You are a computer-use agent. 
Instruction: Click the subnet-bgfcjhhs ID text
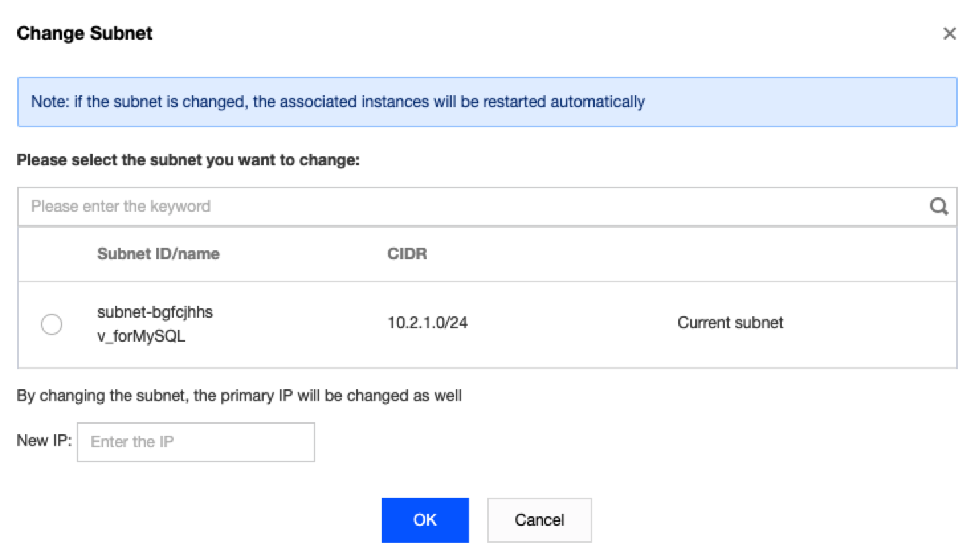(x=155, y=312)
